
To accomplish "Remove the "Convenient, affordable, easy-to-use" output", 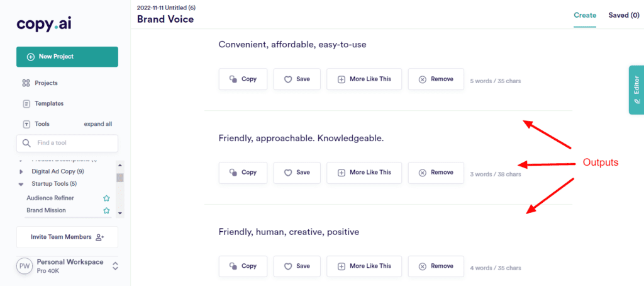I will point(436,79).
